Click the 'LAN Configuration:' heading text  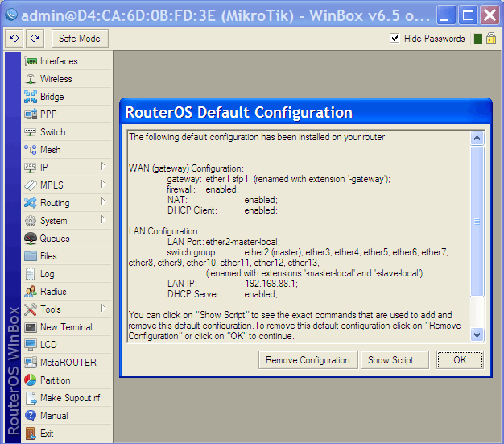[x=164, y=231]
